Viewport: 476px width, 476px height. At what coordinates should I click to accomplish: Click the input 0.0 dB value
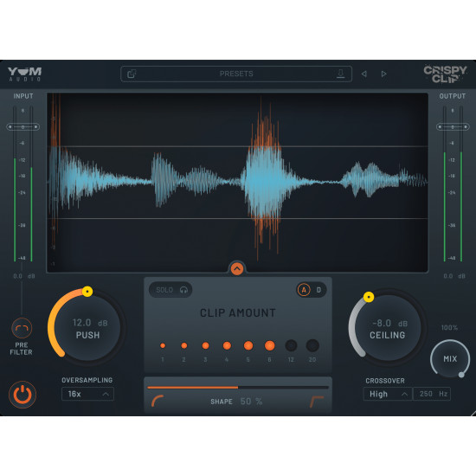[x=24, y=276]
